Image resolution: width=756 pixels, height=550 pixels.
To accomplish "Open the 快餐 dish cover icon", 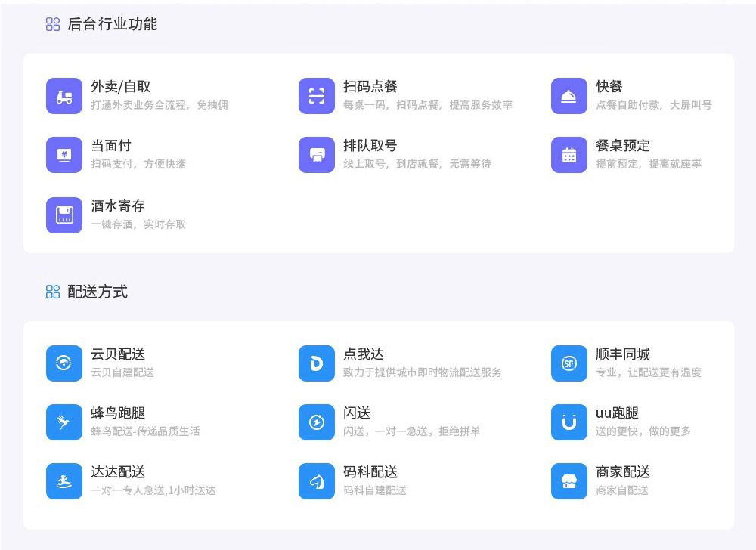I will [x=569, y=96].
